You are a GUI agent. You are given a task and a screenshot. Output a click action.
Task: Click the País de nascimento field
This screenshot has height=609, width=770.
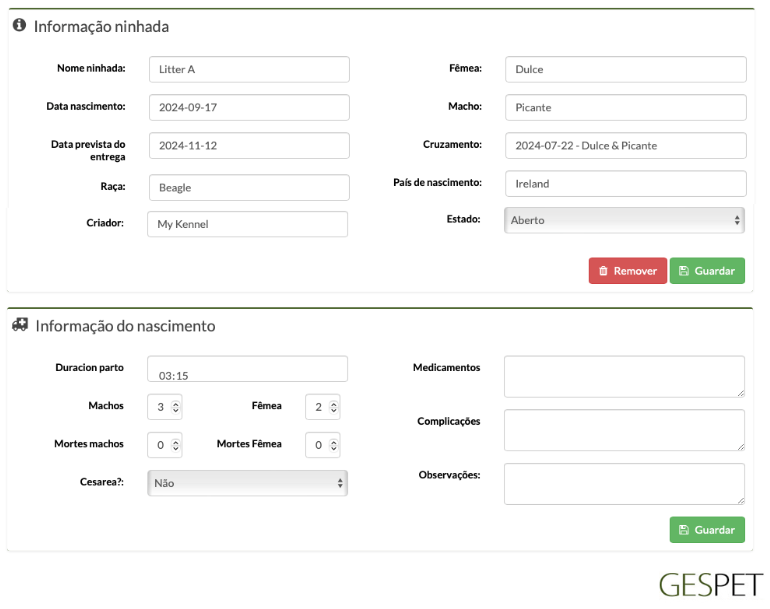click(626, 184)
